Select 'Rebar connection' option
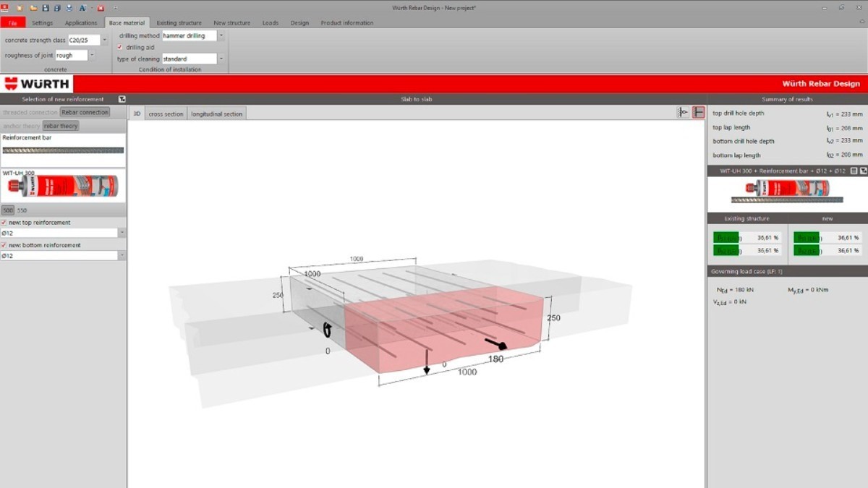 coord(85,112)
